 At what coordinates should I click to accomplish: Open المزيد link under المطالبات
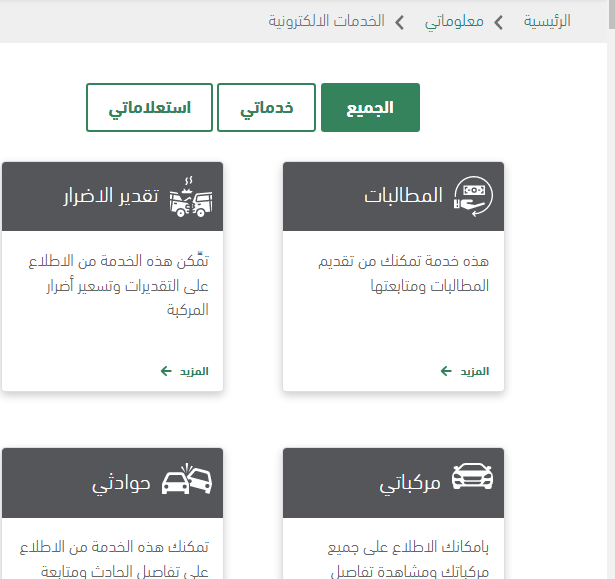tap(474, 371)
